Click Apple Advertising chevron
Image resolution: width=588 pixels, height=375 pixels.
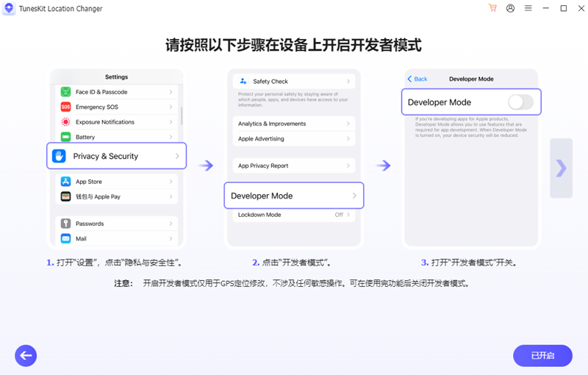pos(348,139)
